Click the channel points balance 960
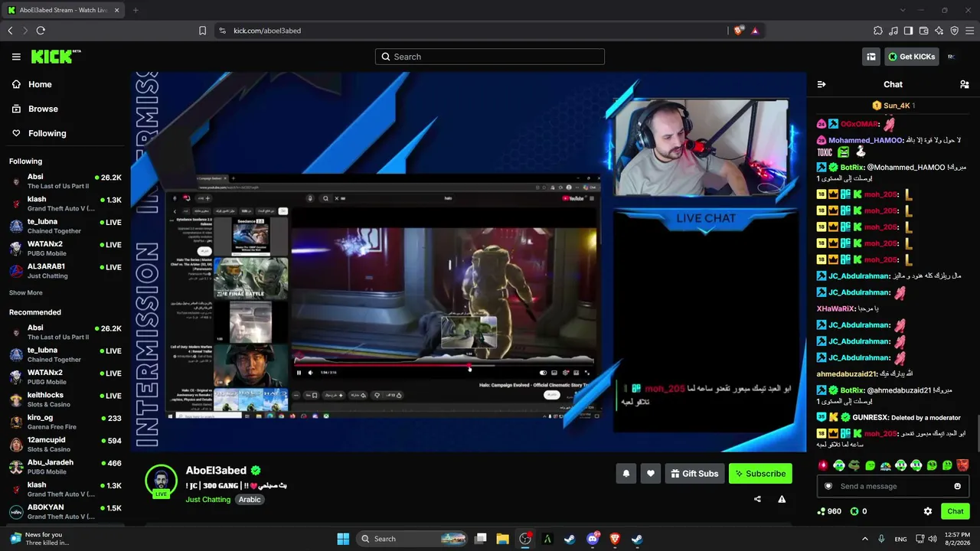 pyautogui.click(x=830, y=511)
